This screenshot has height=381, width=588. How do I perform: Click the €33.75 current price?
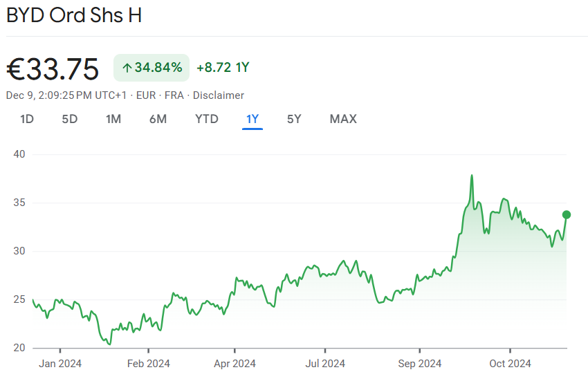[x=53, y=68]
